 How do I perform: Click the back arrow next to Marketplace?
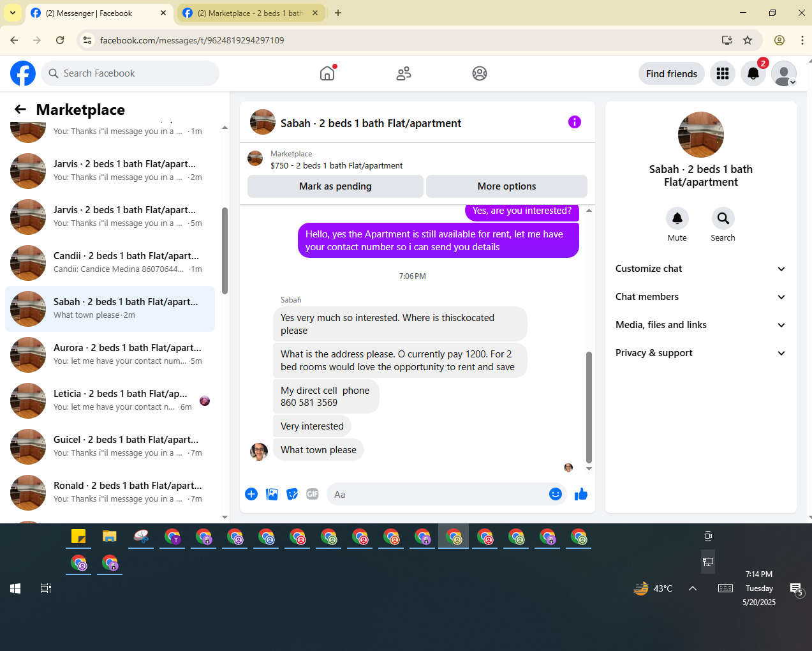[20, 109]
